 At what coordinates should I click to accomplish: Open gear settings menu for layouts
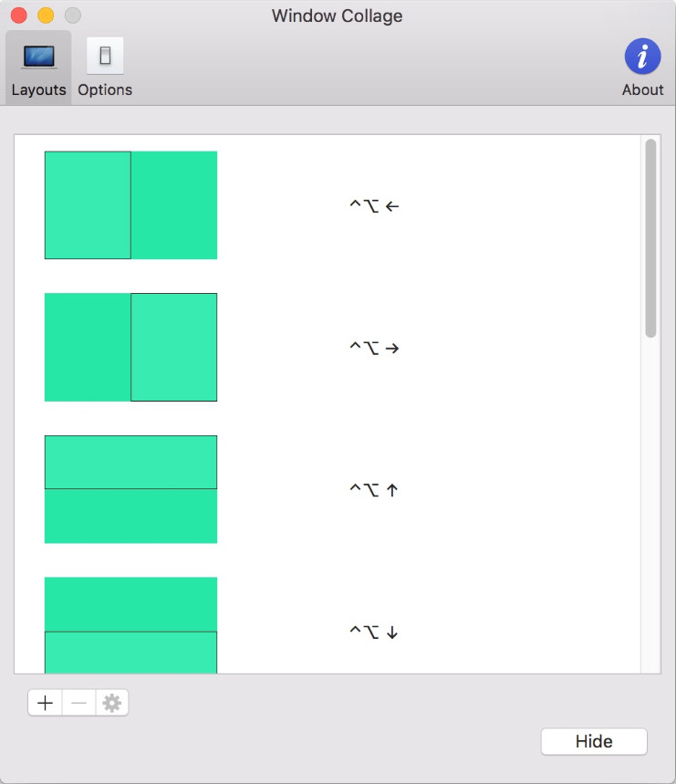point(112,703)
